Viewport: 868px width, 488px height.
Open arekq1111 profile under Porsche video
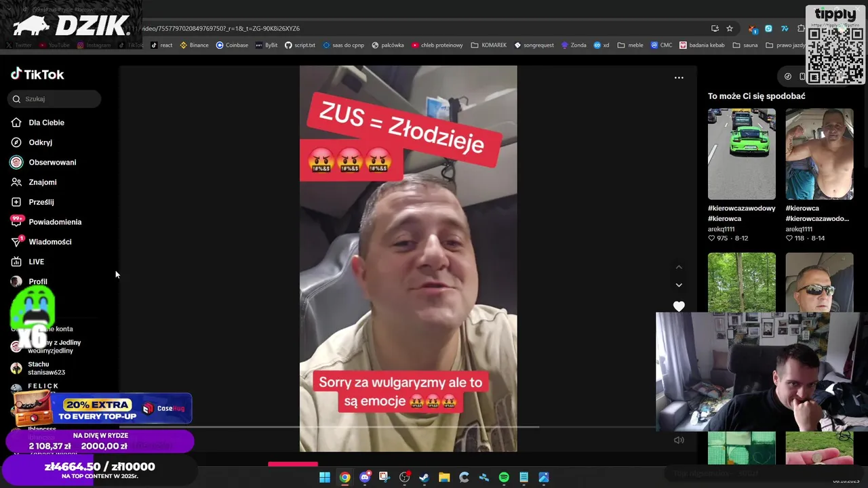[x=722, y=229]
